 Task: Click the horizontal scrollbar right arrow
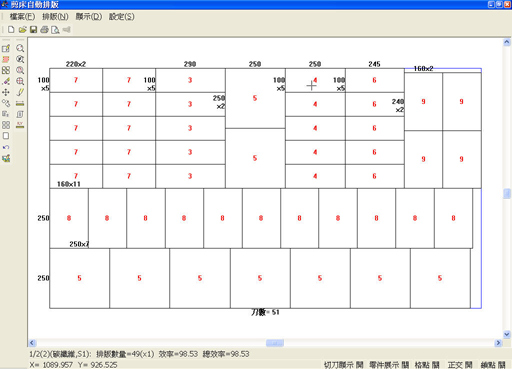coord(498,343)
